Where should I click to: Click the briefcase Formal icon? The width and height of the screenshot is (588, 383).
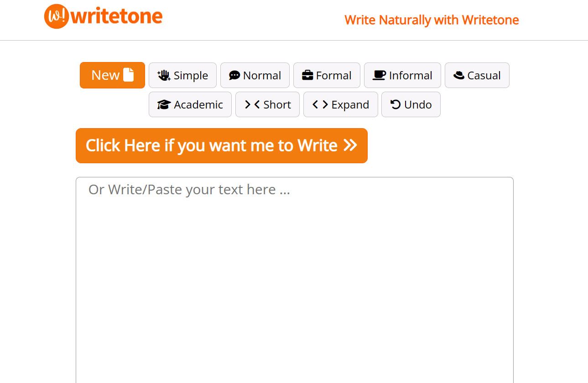(x=307, y=75)
